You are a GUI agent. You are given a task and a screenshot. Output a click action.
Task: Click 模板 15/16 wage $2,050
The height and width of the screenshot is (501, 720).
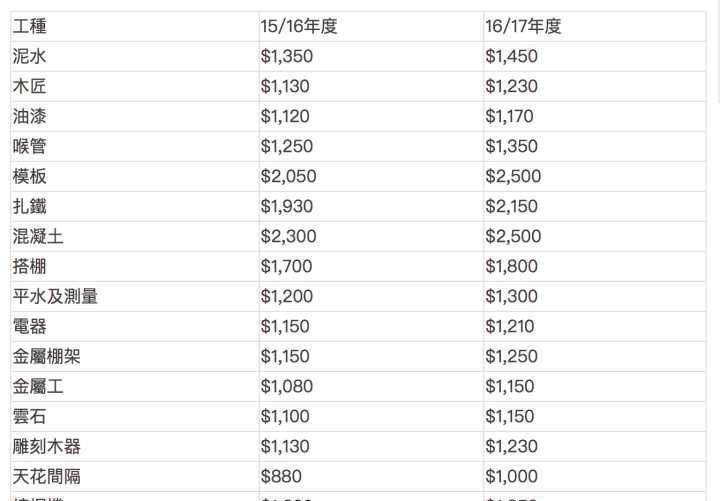tap(288, 177)
